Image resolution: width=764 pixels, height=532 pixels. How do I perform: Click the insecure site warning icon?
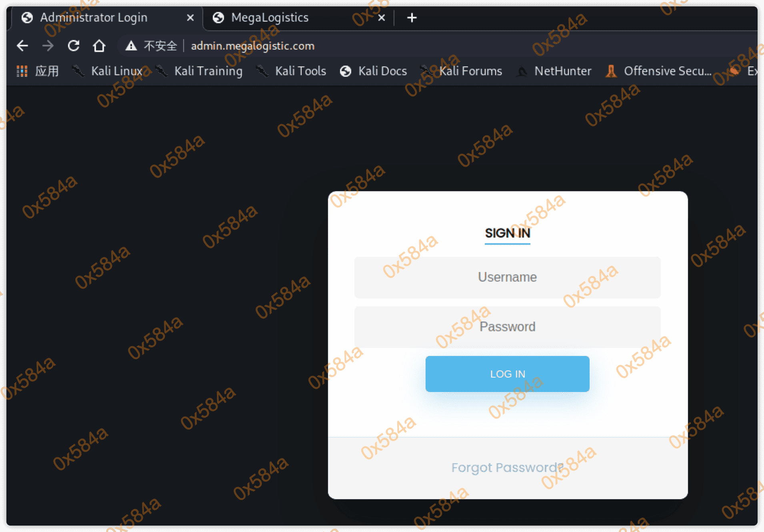(x=131, y=46)
